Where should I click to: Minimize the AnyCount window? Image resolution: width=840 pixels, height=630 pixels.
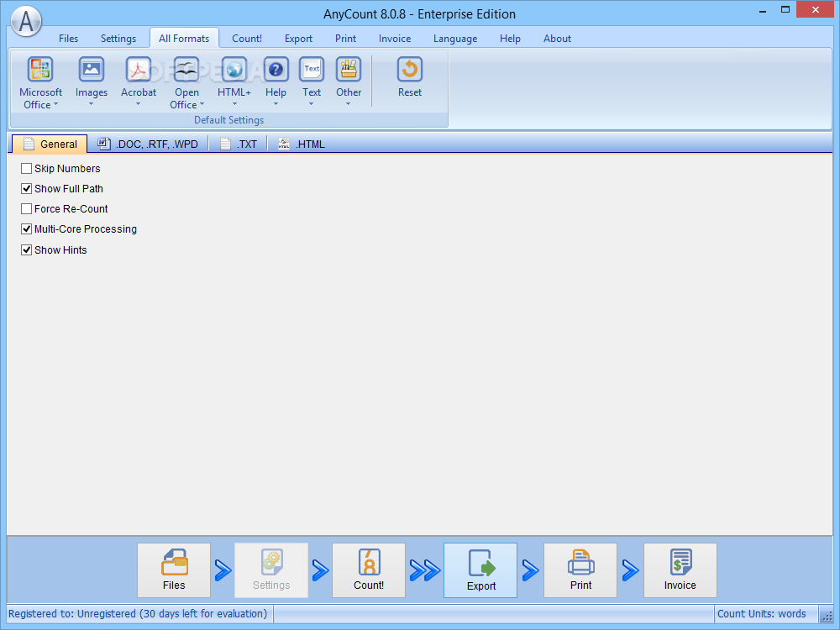click(763, 10)
